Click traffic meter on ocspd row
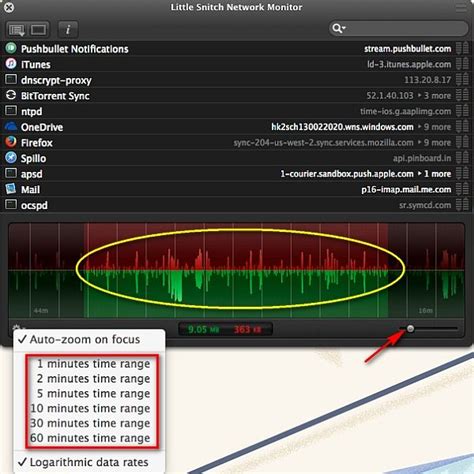The width and height of the screenshot is (474, 474). pyautogui.click(x=462, y=204)
